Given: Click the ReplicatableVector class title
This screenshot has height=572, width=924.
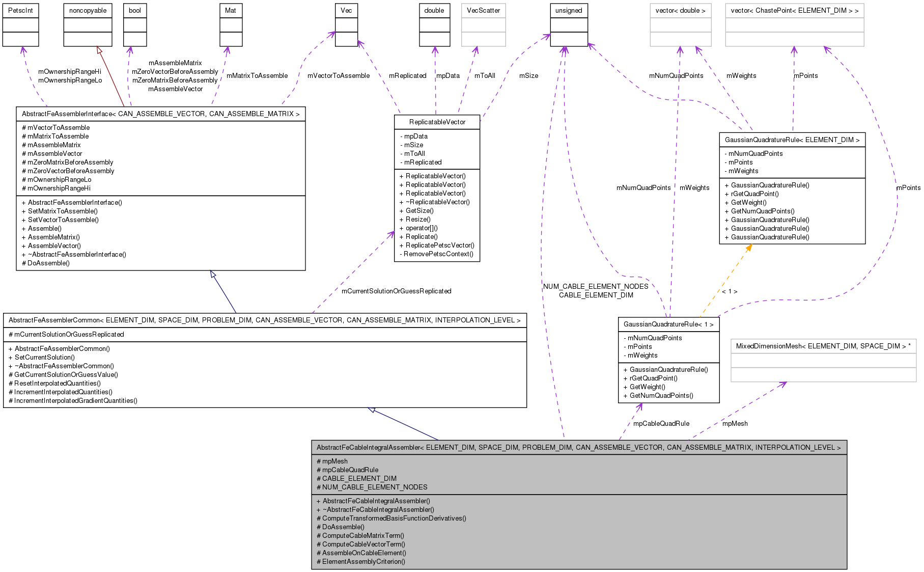Looking at the screenshot, I should pyautogui.click(x=437, y=122).
